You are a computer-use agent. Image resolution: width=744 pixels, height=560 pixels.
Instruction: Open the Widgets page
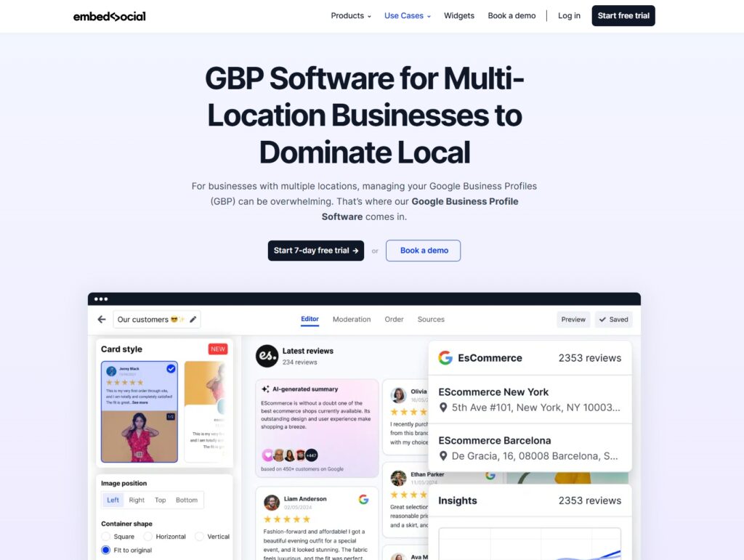(459, 16)
